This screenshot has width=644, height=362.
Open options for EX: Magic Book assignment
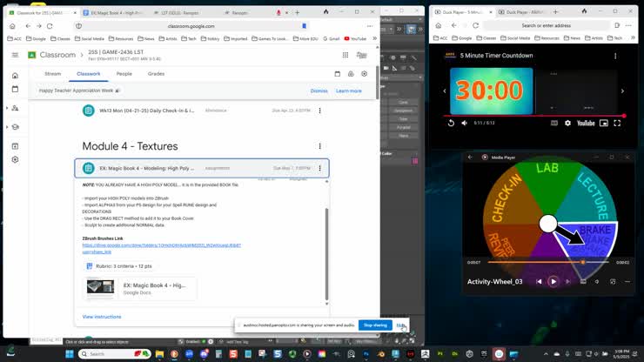(319, 168)
